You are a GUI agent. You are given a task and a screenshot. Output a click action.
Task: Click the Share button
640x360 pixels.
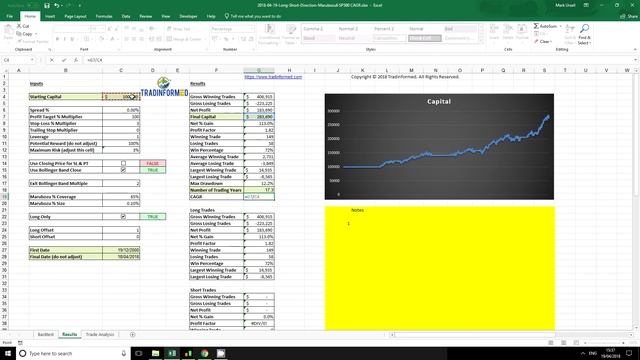click(629, 16)
